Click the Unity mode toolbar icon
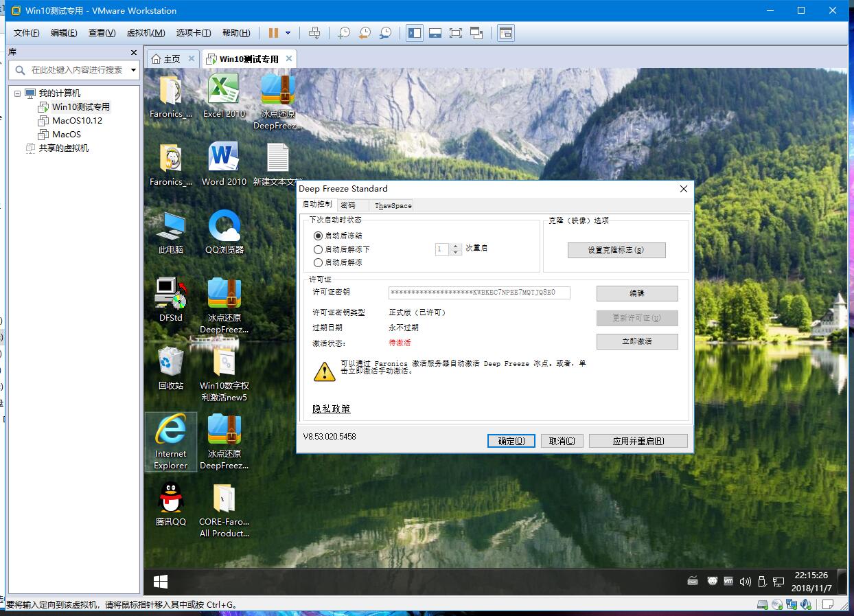854x616 pixels. click(477, 33)
